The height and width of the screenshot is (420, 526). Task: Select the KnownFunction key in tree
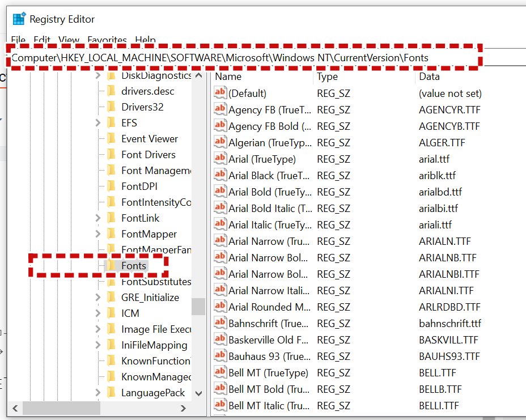[156, 360]
